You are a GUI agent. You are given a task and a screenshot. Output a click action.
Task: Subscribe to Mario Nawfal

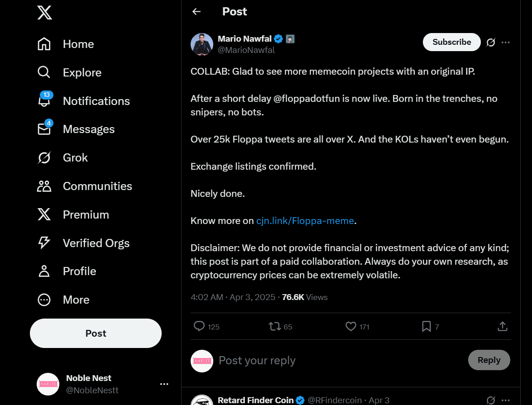point(451,42)
